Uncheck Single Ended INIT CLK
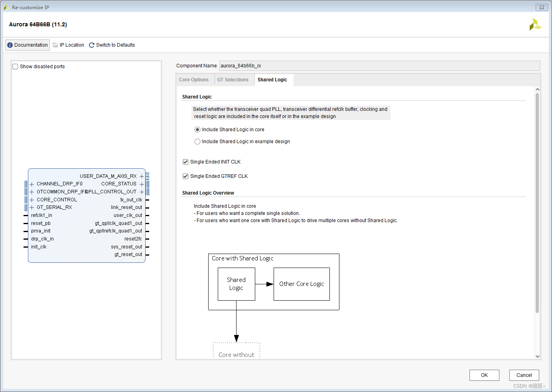 pos(185,162)
